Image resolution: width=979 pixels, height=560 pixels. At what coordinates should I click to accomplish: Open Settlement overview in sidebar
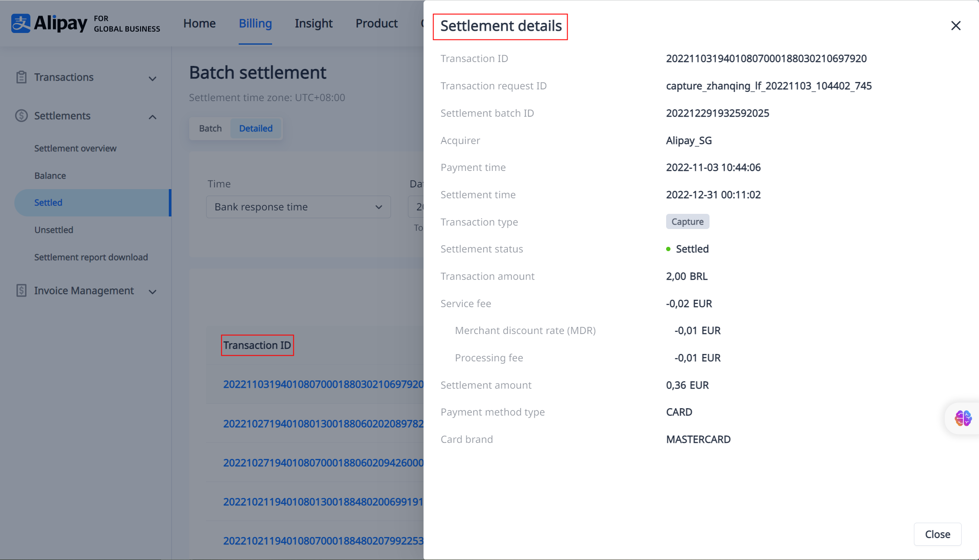[x=76, y=148]
